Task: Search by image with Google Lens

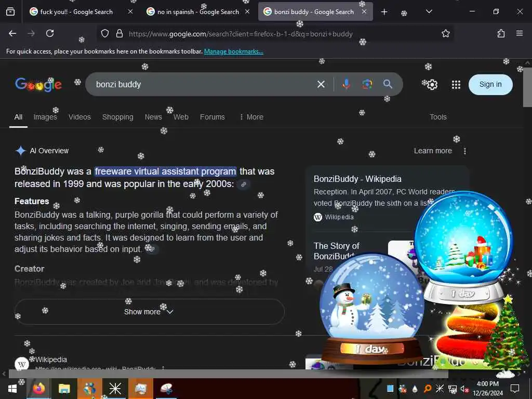Action: 367,84
